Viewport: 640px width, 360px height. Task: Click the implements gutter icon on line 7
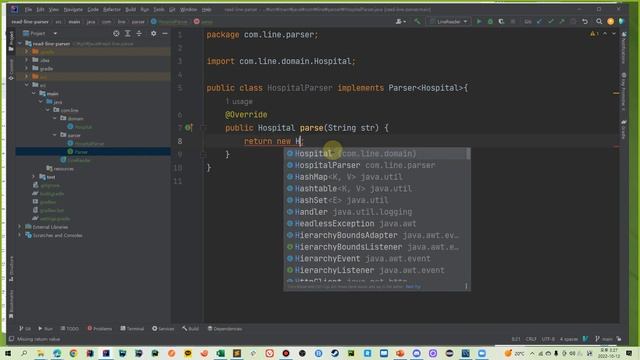point(188,128)
